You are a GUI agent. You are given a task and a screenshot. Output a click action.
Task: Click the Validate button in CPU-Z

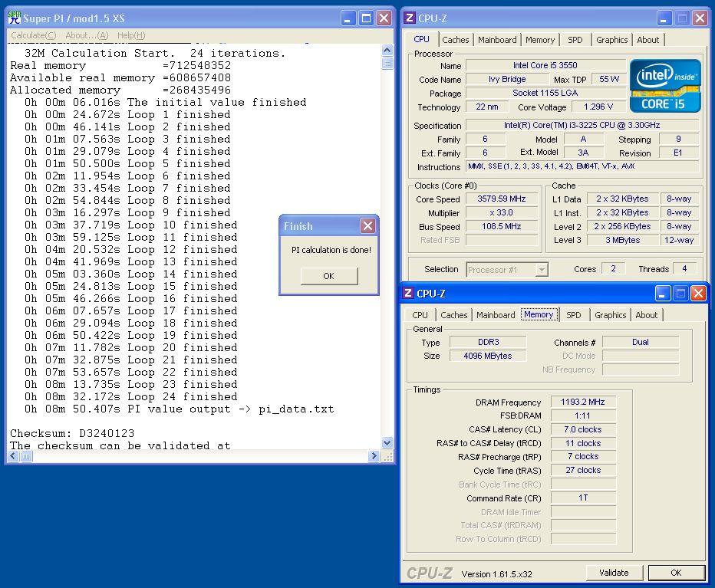point(614,573)
